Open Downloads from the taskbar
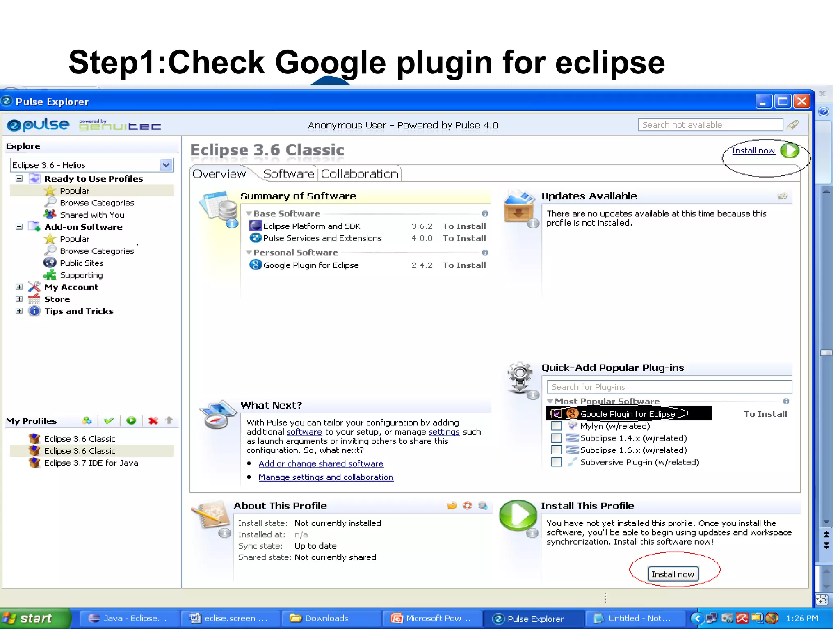Viewport: 840px width, 630px height. click(x=331, y=618)
